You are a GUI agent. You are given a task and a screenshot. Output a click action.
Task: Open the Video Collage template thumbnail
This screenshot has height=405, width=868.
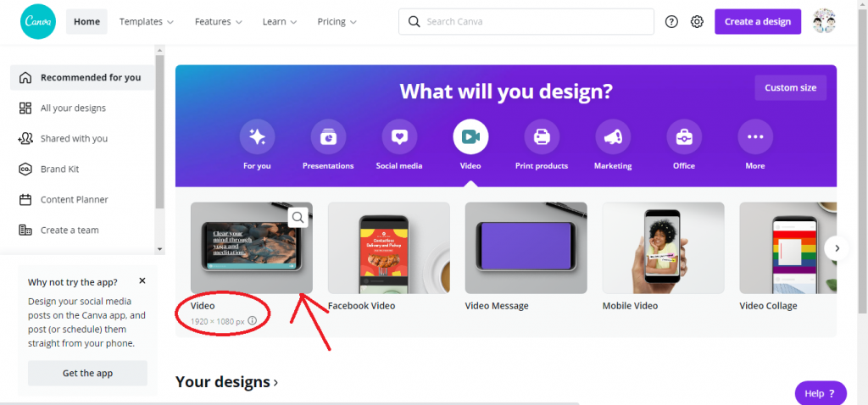(788, 247)
